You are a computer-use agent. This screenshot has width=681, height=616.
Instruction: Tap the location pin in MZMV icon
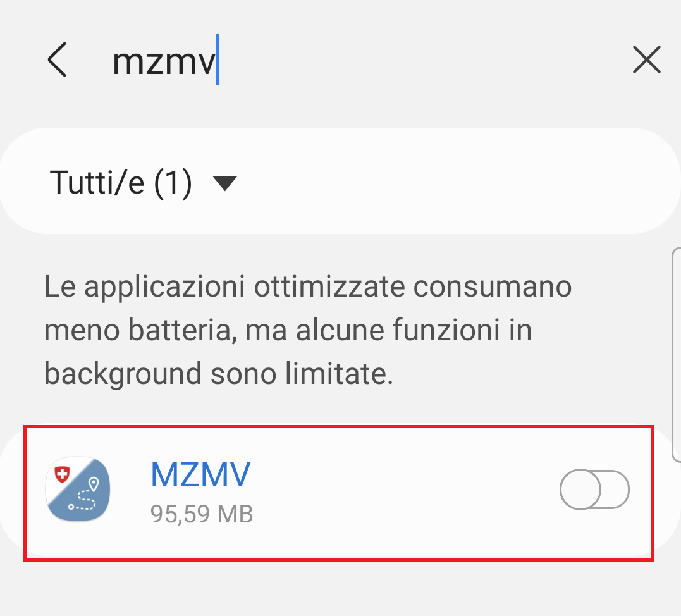94,484
